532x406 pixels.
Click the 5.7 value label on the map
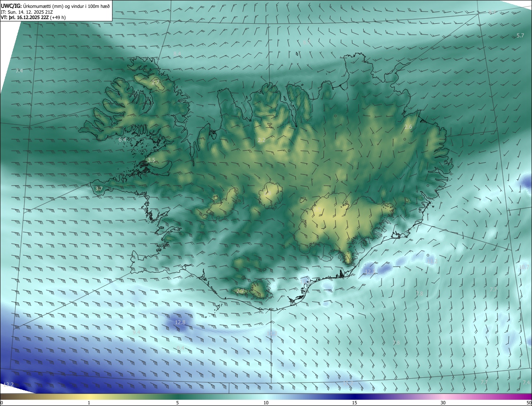click(520, 36)
